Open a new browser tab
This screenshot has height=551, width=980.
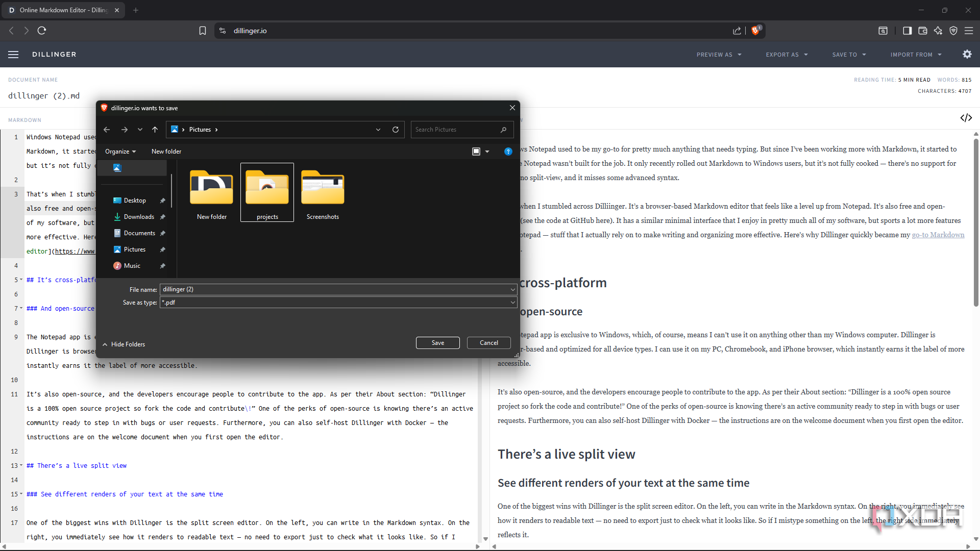[x=136, y=10]
